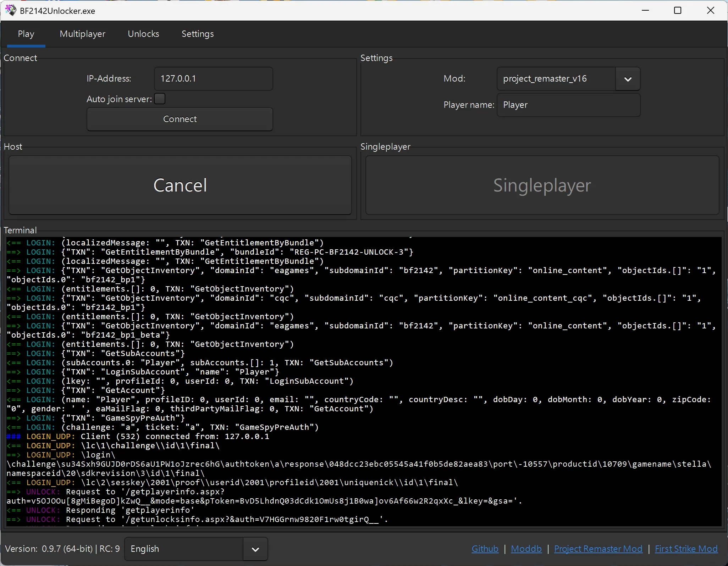Click terminal line with "LoginSubAccount", "name": "Player"
Viewport: 728px width, 566px height.
pyautogui.click(x=143, y=372)
